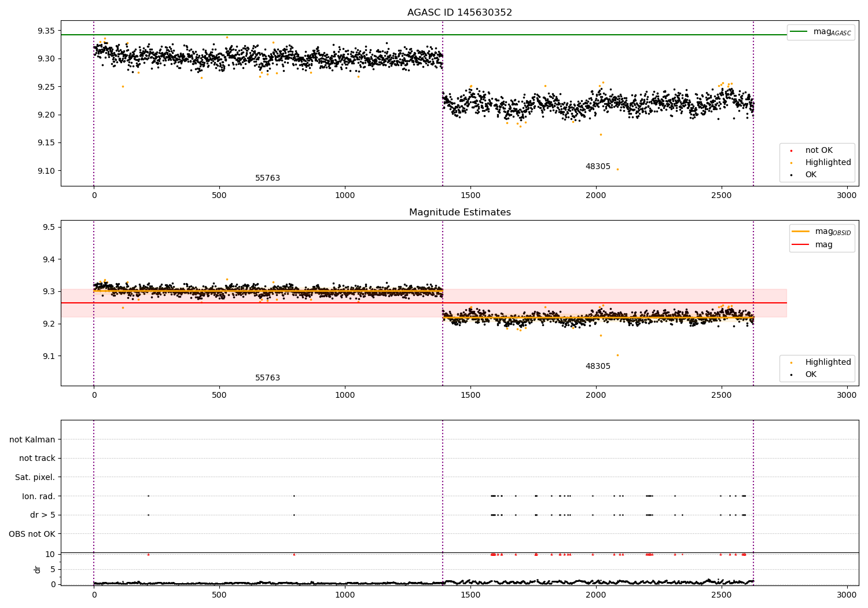868x608 pixels.
Task: Click the 'dr' axis label at bottom
Action: (38, 570)
